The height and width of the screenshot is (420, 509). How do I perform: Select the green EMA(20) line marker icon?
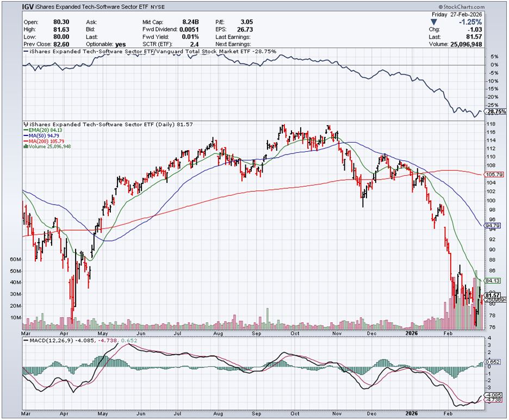(x=25, y=131)
